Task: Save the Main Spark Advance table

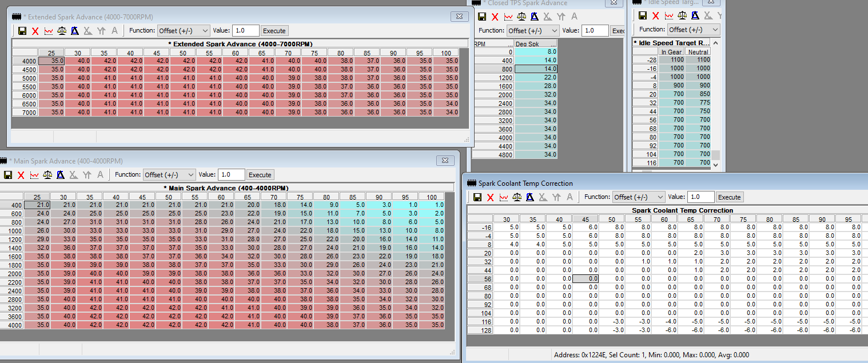Action: (x=8, y=175)
